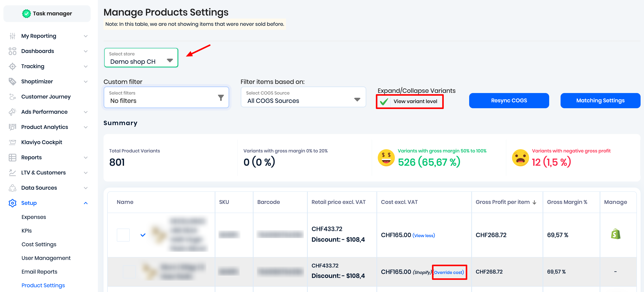Tick the first product row checkbox
This screenshot has width=644, height=292.
tap(123, 235)
